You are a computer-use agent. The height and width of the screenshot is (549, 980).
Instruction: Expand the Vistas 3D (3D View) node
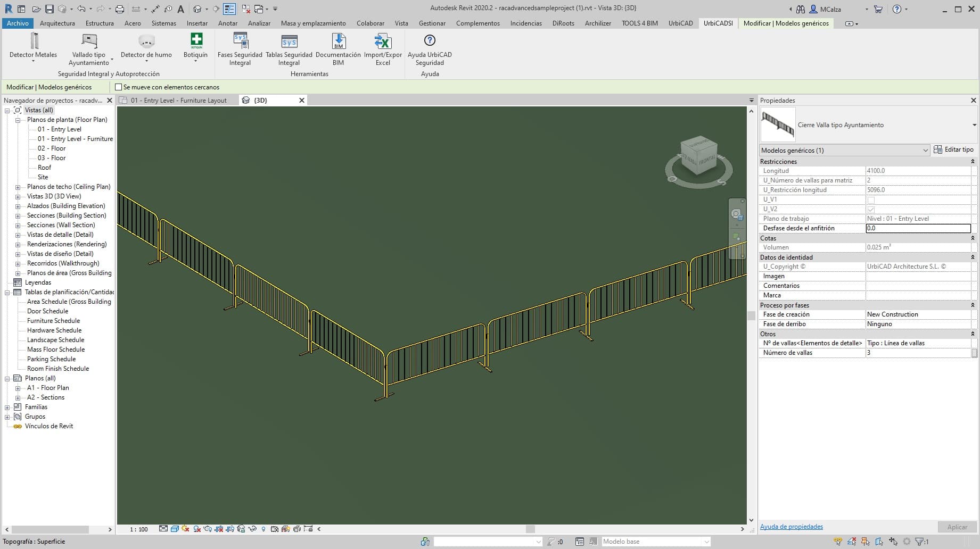pos(18,197)
